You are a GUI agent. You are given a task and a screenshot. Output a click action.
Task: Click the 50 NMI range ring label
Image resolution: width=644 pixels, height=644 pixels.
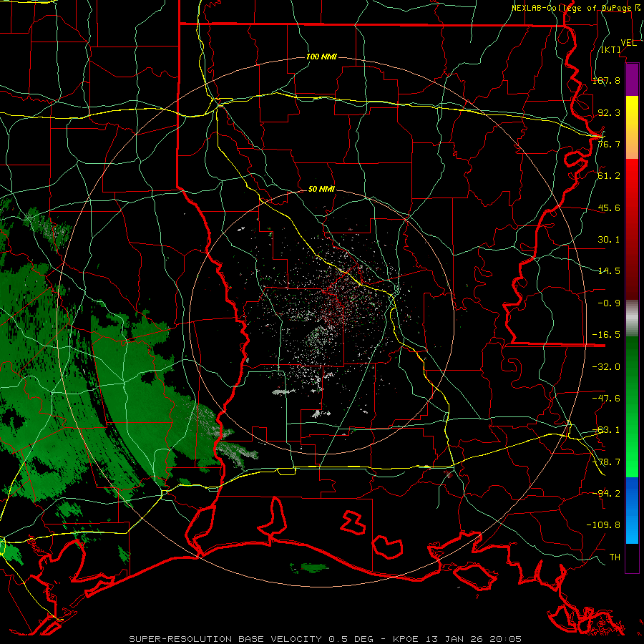(321, 190)
